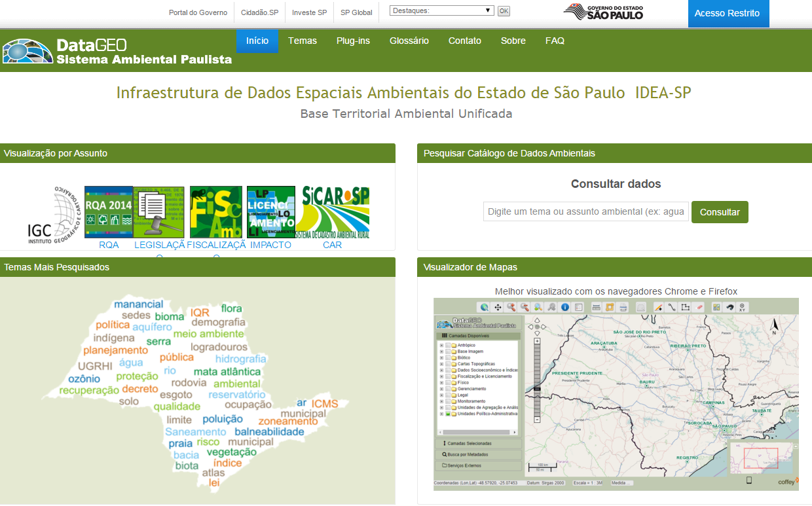The height and width of the screenshot is (506, 812).
Task: Click the FiscAmb fiscalização icon
Action: pyautogui.click(x=215, y=212)
